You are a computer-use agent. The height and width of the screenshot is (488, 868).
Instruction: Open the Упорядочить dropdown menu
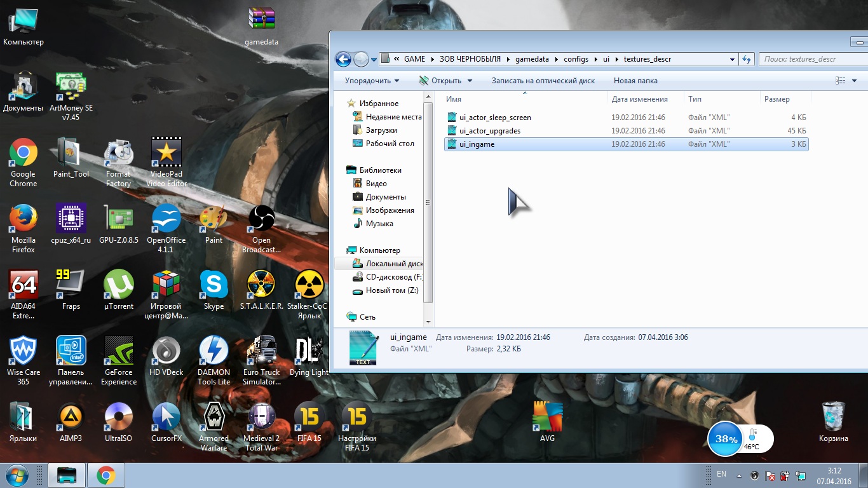[x=372, y=81]
